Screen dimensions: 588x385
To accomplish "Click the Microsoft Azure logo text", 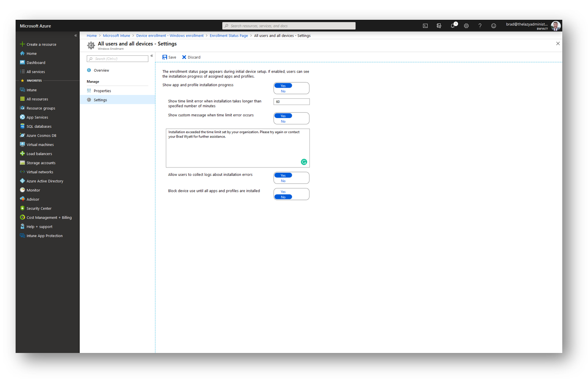I will coord(35,26).
